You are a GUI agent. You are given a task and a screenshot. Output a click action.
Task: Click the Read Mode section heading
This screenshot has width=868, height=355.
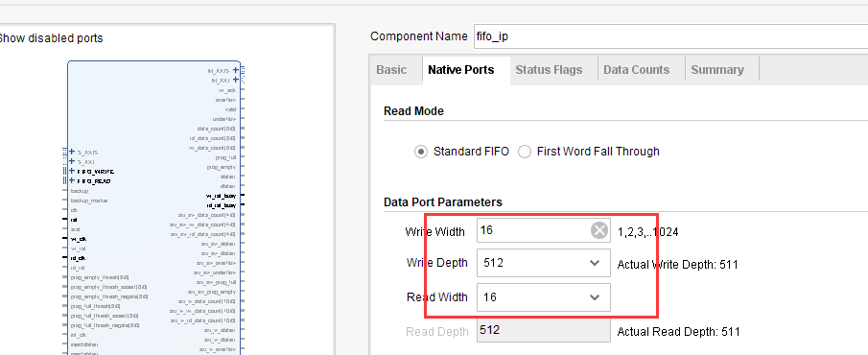413,111
